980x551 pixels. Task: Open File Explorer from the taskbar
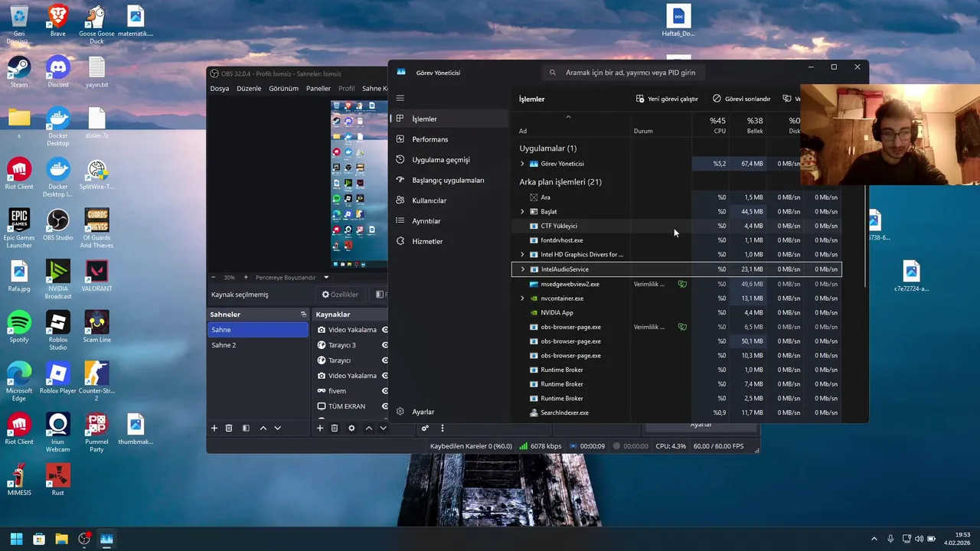click(x=61, y=539)
